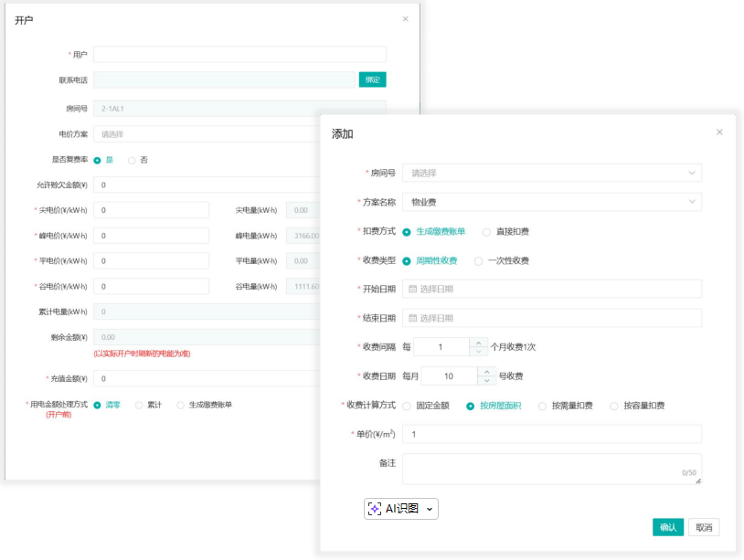Viewport: 744px width, 560px height.
Task: Expand the AI识图 dropdown chevron
Action: coord(429,508)
